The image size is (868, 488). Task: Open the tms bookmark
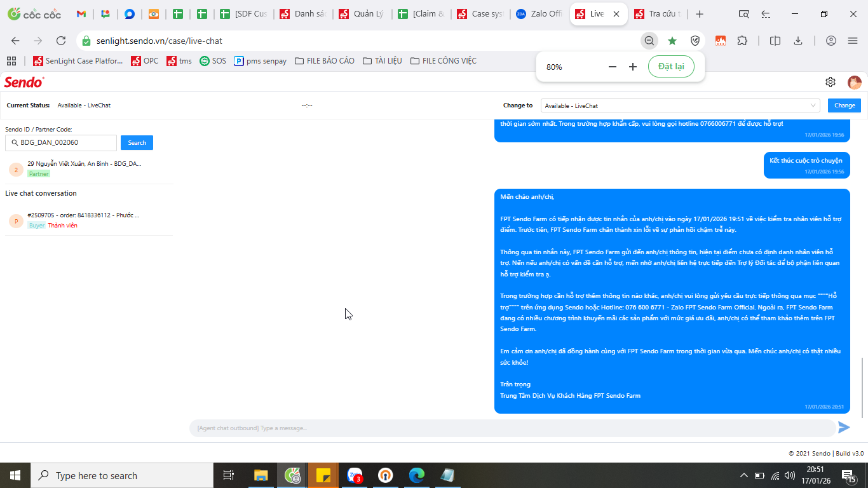coord(179,61)
